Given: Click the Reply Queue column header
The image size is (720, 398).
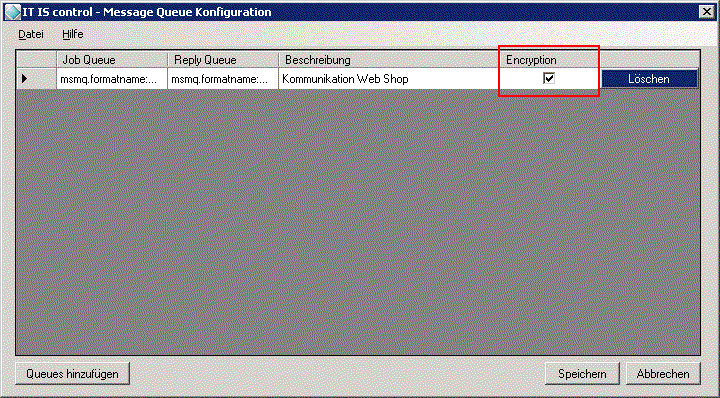Looking at the screenshot, I should (x=223, y=60).
